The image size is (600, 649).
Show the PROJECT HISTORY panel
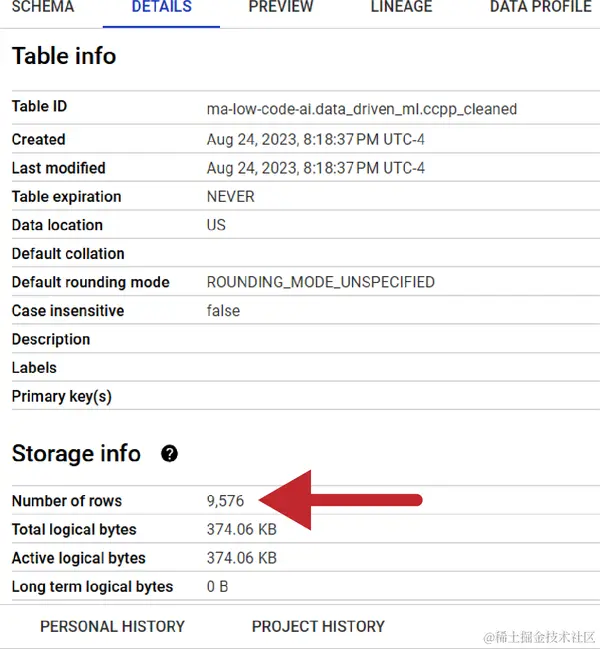[318, 626]
